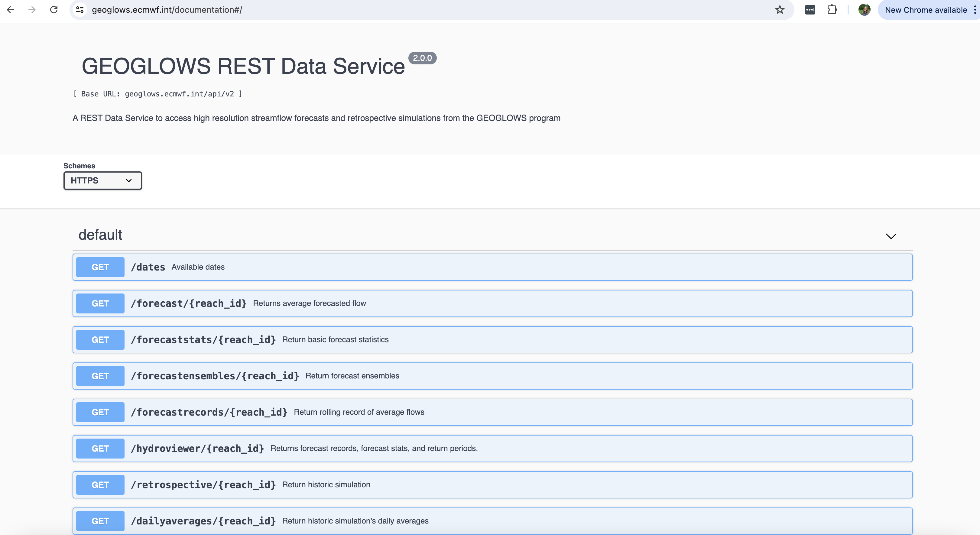This screenshot has height=535, width=980.
Task: Open the Chrome profile avatar
Action: [x=864, y=10]
